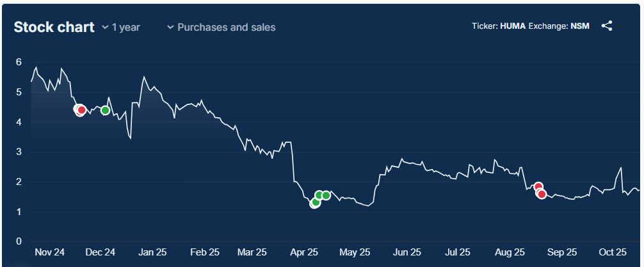Expand the 1 year time range dropdown
The image size is (644, 267).
click(121, 28)
